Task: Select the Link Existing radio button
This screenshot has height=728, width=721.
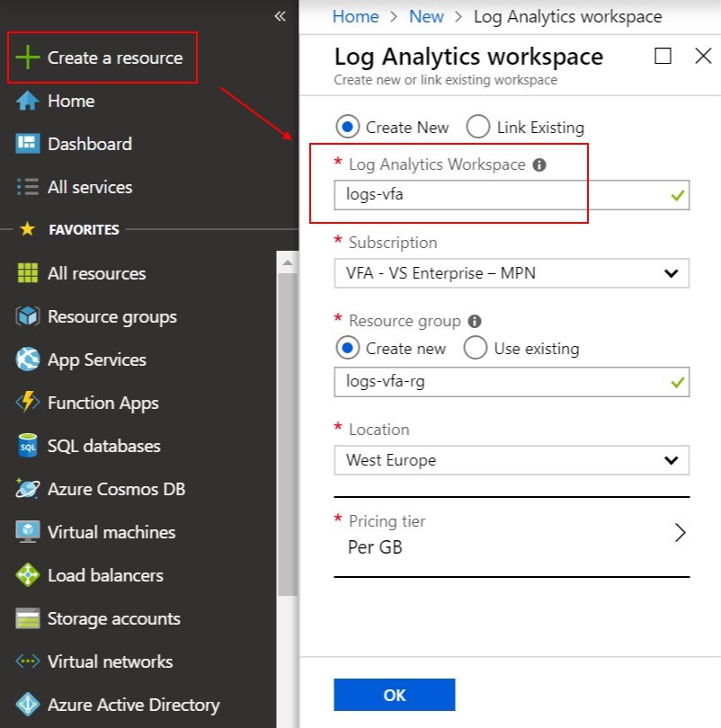Action: click(478, 127)
